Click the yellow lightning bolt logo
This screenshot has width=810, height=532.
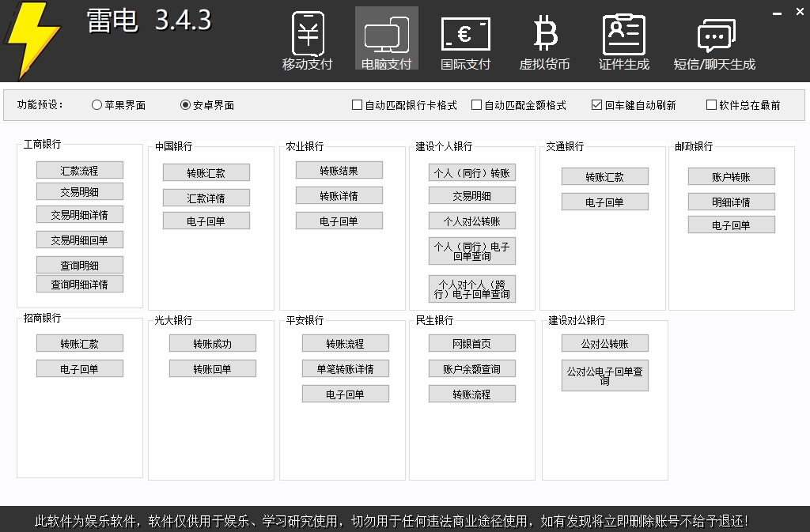pyautogui.click(x=32, y=38)
